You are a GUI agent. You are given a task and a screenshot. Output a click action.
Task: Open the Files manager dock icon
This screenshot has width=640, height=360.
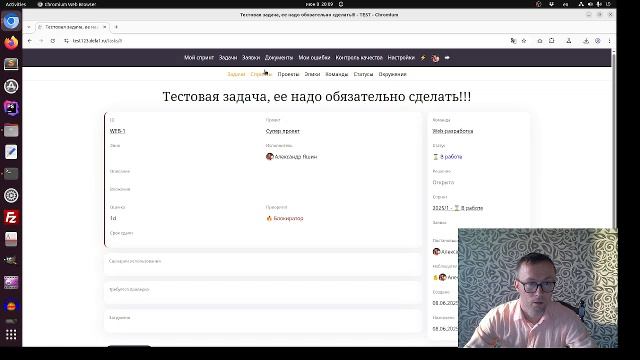[x=11, y=130]
